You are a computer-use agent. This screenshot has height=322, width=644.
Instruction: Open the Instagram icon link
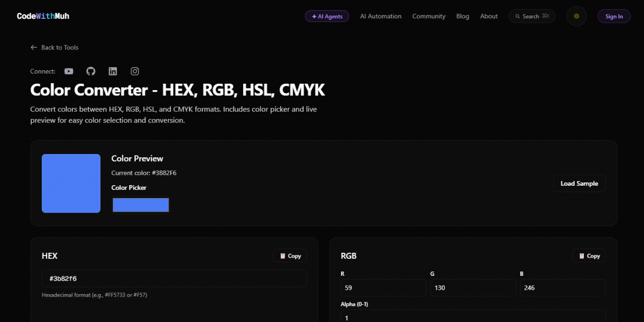(135, 71)
